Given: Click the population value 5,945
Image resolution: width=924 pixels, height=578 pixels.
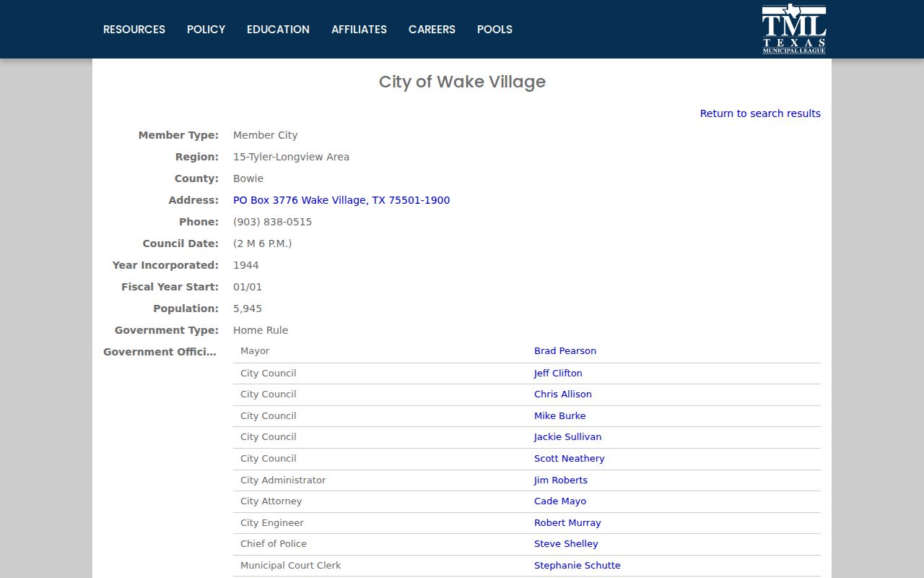Looking at the screenshot, I should coord(248,309).
